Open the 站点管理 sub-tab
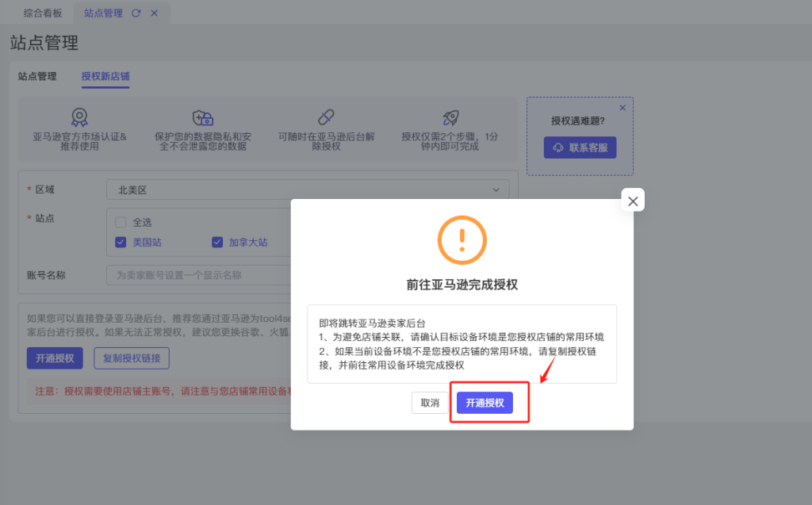The image size is (812, 505). pos(37,76)
